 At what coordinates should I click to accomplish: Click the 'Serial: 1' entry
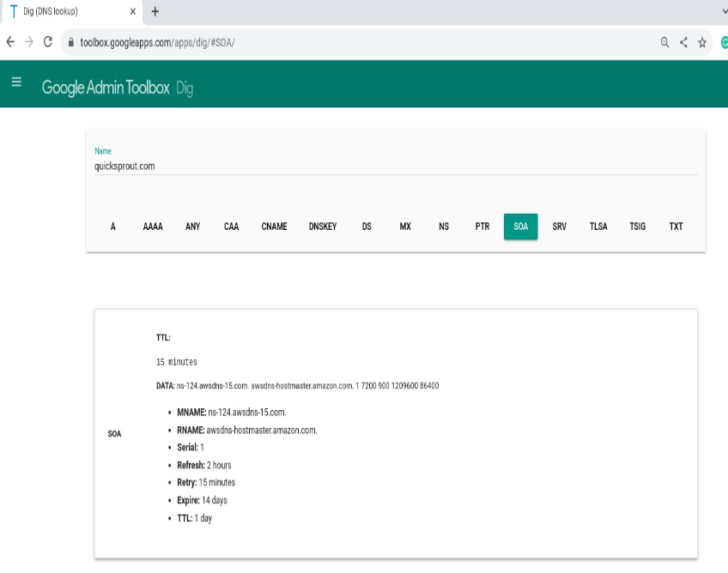point(191,447)
